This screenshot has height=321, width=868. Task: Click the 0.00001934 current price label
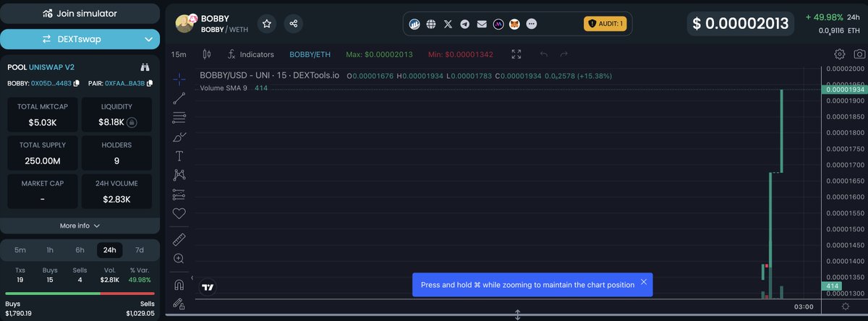846,88
